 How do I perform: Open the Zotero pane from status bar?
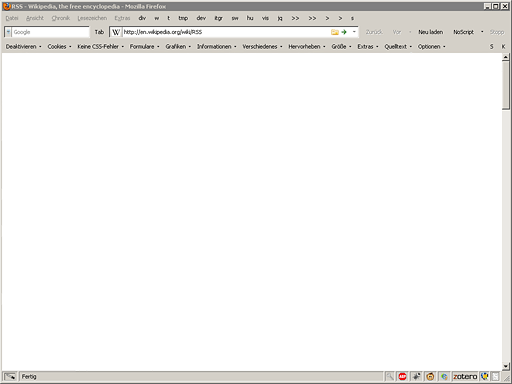click(465, 377)
